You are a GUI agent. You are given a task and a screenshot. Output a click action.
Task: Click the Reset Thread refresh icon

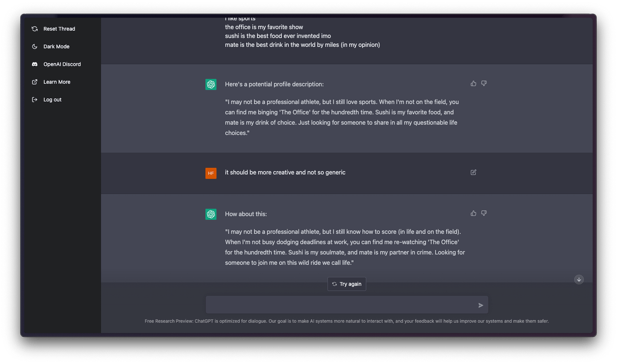[34, 29]
